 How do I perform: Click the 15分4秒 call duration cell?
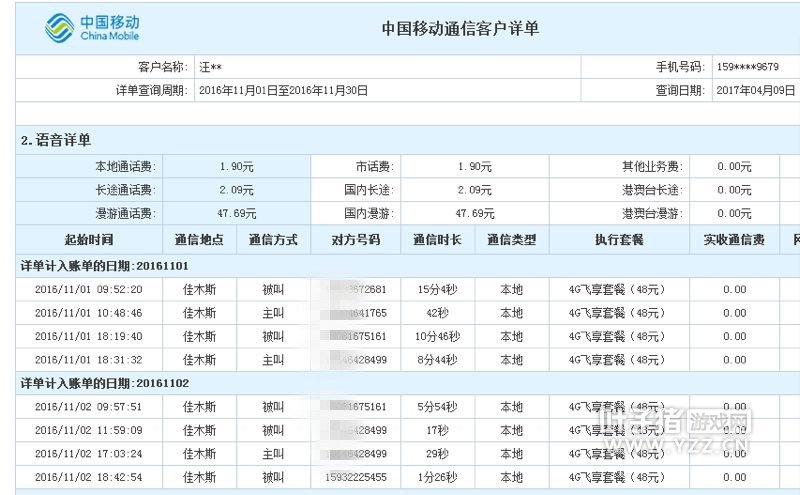click(x=437, y=289)
